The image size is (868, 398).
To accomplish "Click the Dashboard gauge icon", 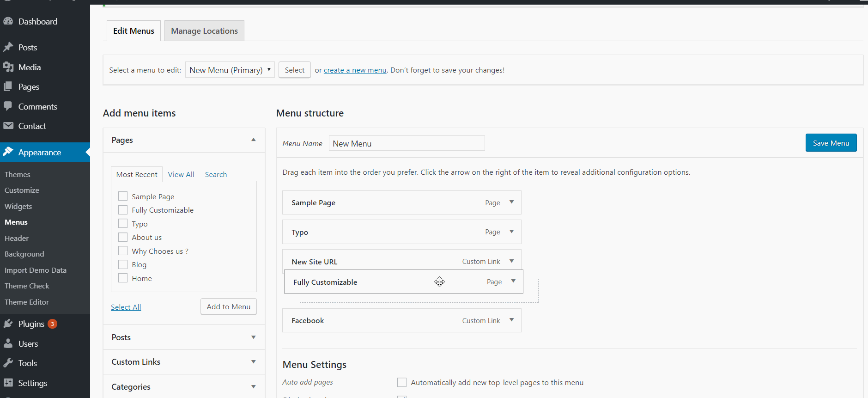I will pos(8,21).
